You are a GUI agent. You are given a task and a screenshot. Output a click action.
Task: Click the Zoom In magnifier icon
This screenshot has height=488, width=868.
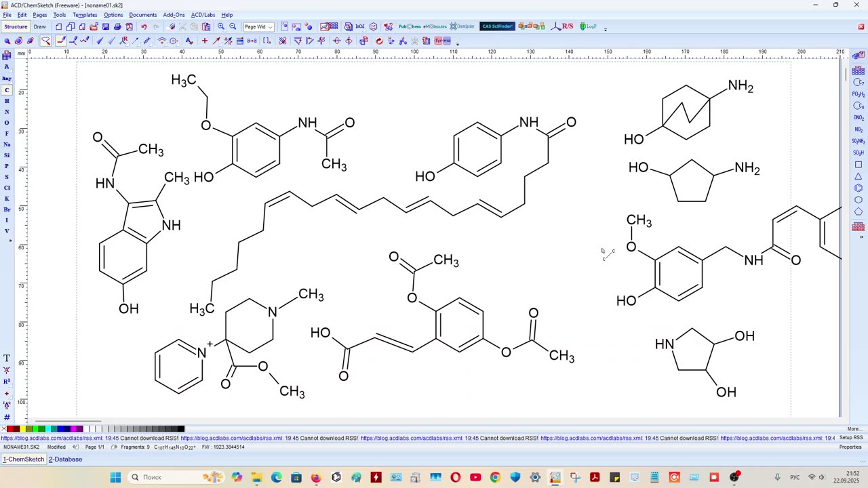click(x=221, y=26)
